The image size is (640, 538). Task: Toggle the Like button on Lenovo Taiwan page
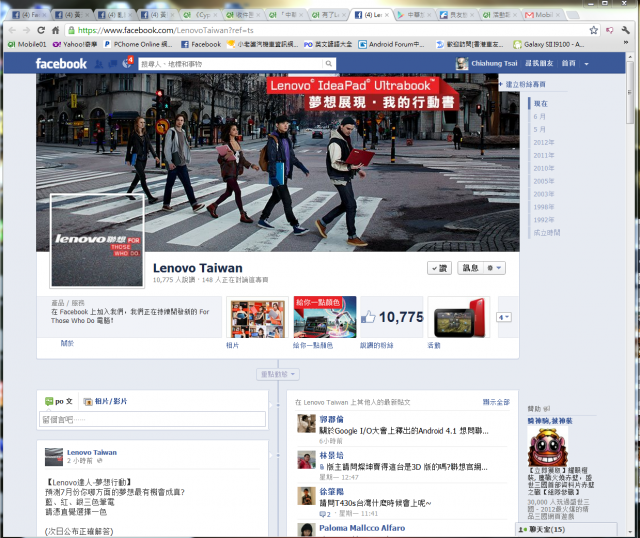pyautogui.click(x=439, y=268)
